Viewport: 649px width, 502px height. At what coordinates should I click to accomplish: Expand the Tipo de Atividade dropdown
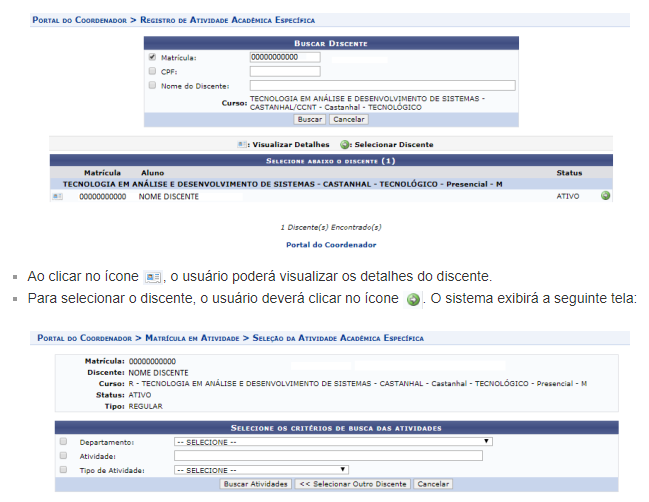coord(260,469)
